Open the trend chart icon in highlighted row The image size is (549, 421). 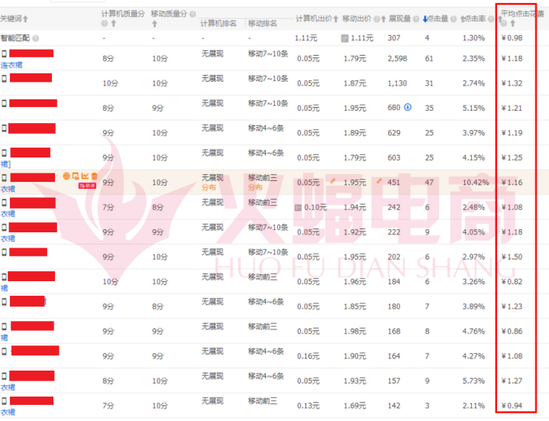coord(85,176)
